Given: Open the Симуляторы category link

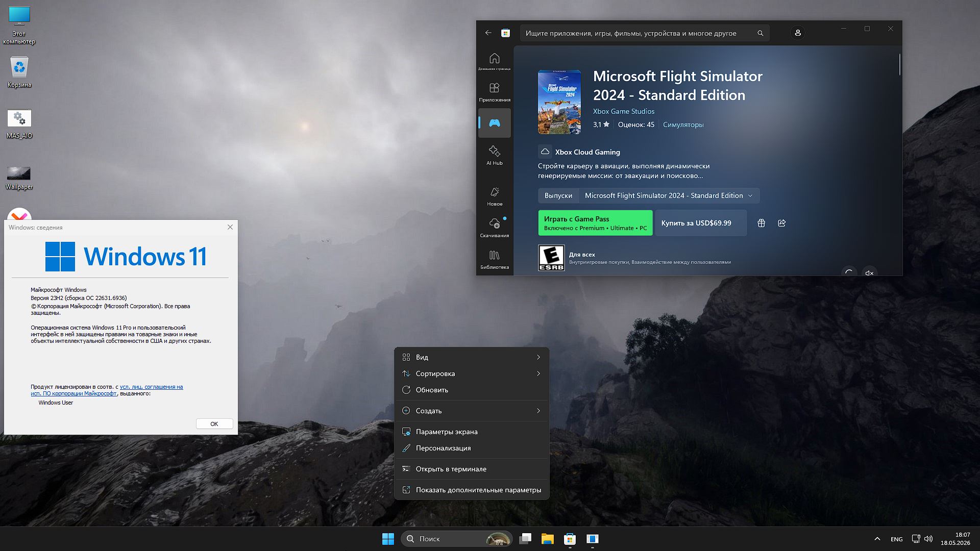Looking at the screenshot, I should coord(683,124).
